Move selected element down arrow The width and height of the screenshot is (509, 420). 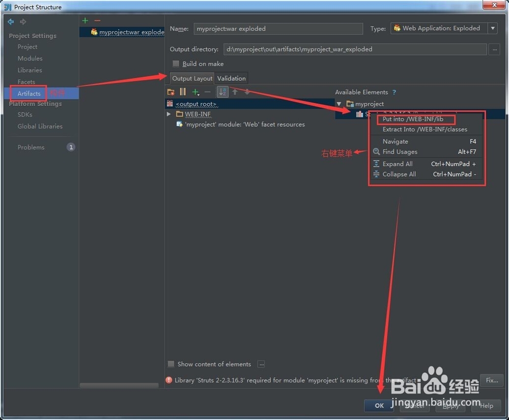(247, 92)
